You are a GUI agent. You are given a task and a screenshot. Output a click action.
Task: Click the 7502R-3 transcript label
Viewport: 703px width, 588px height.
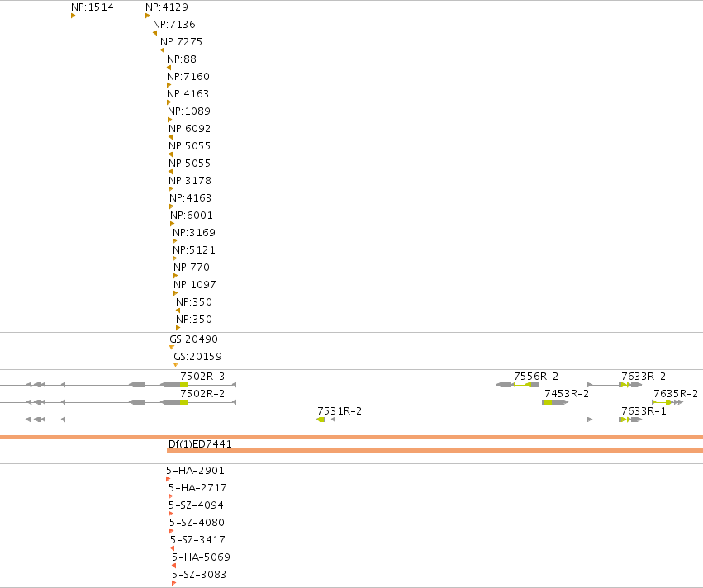[202, 376]
